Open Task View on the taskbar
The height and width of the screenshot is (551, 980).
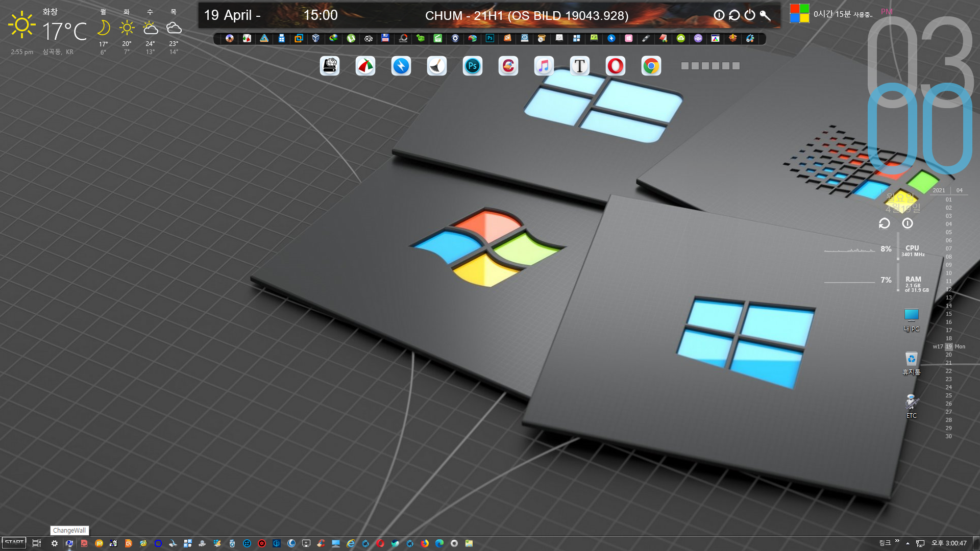tap(37, 543)
